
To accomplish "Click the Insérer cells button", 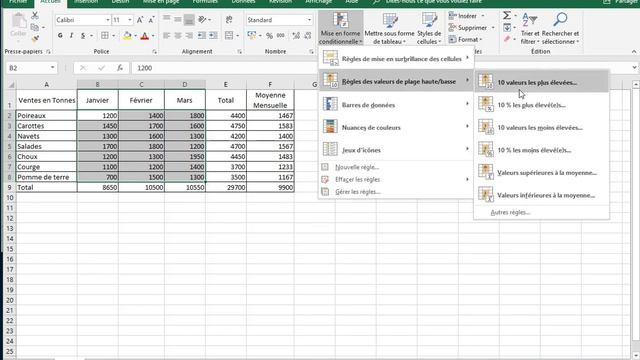I will [467, 16].
